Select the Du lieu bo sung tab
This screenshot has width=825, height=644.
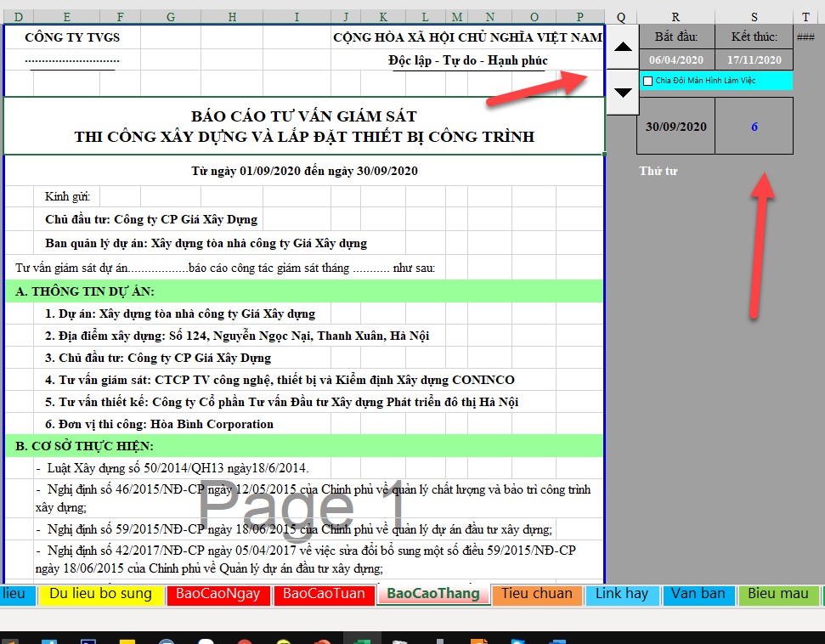coord(100,594)
